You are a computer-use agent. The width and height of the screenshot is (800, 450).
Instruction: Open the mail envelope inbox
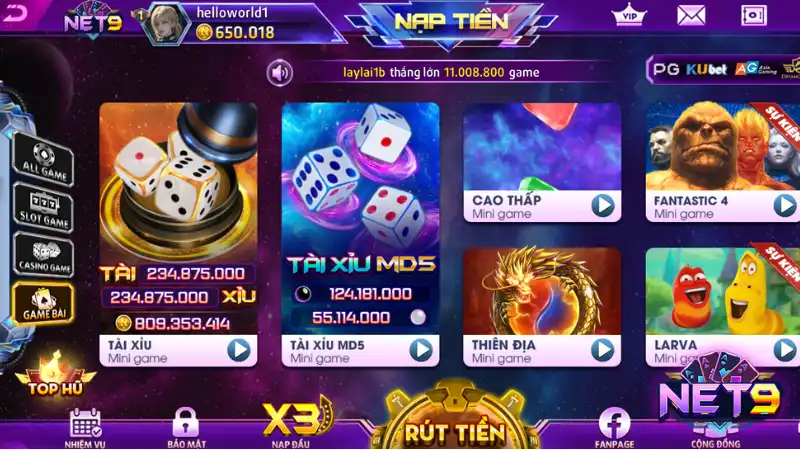click(691, 15)
